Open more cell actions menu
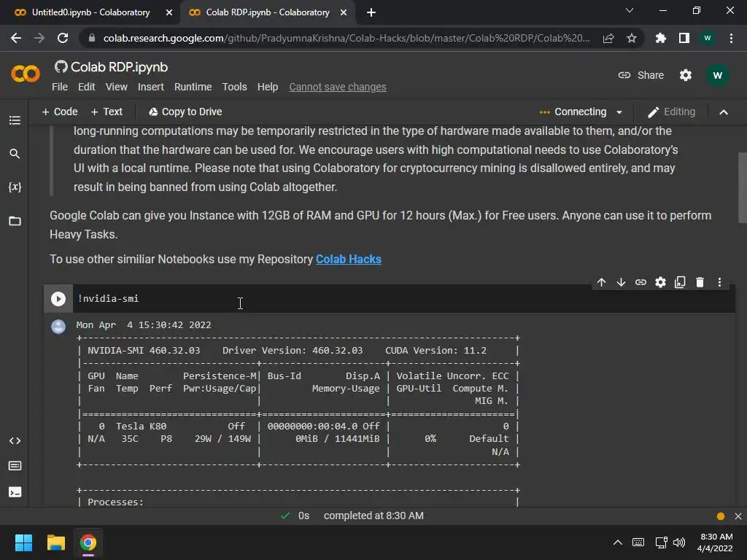This screenshot has height=560, width=747. point(719,282)
